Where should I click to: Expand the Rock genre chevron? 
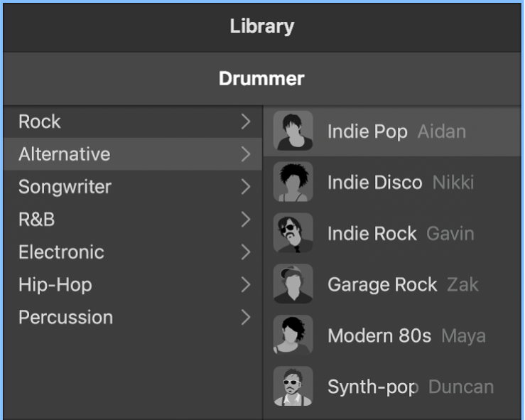[x=246, y=122]
